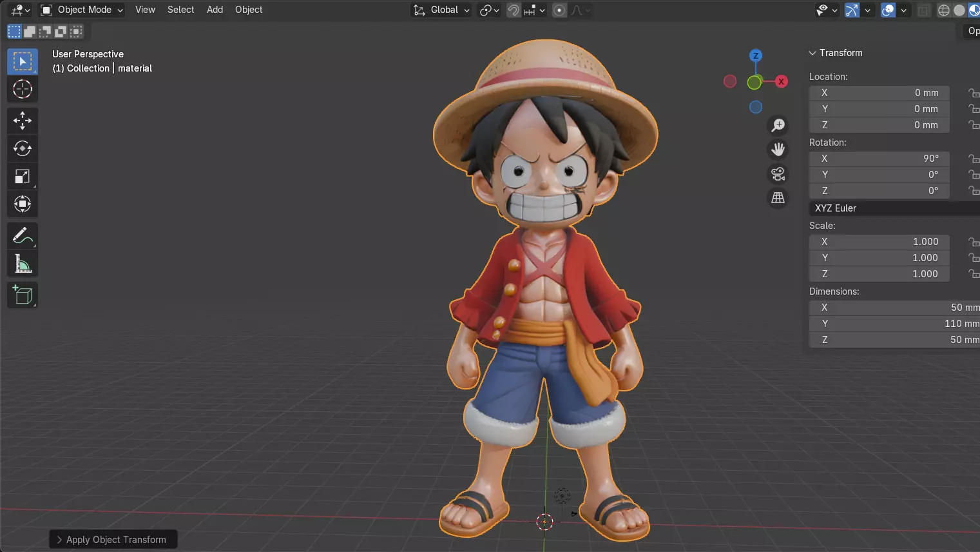Image resolution: width=980 pixels, height=552 pixels.
Task: Set selection mode to intersect
Action: [76, 31]
